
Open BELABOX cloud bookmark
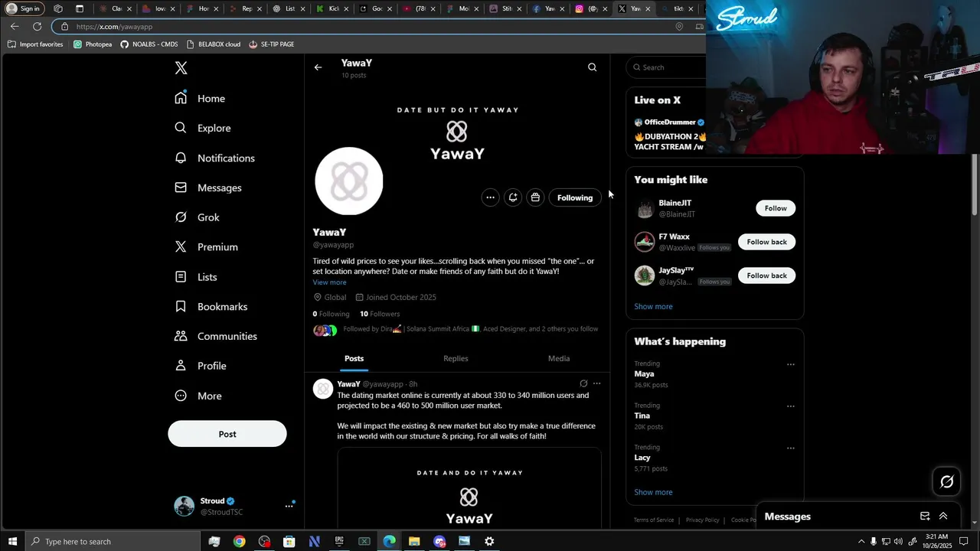point(214,44)
